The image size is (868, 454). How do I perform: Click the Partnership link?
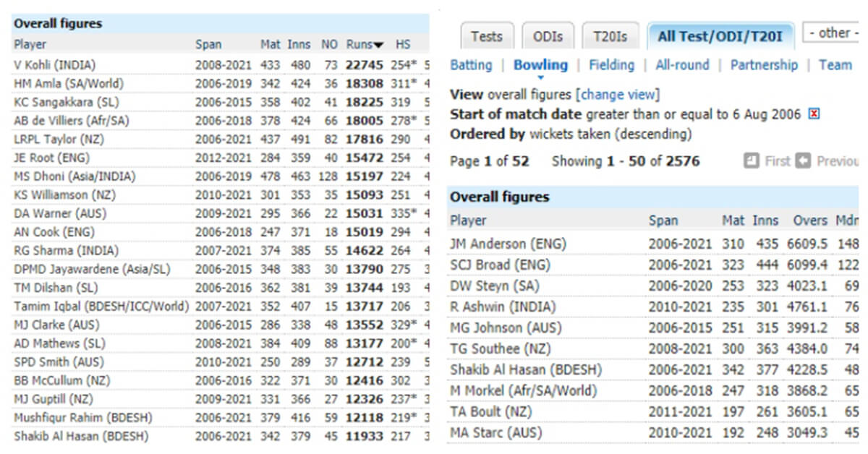pyautogui.click(x=764, y=65)
